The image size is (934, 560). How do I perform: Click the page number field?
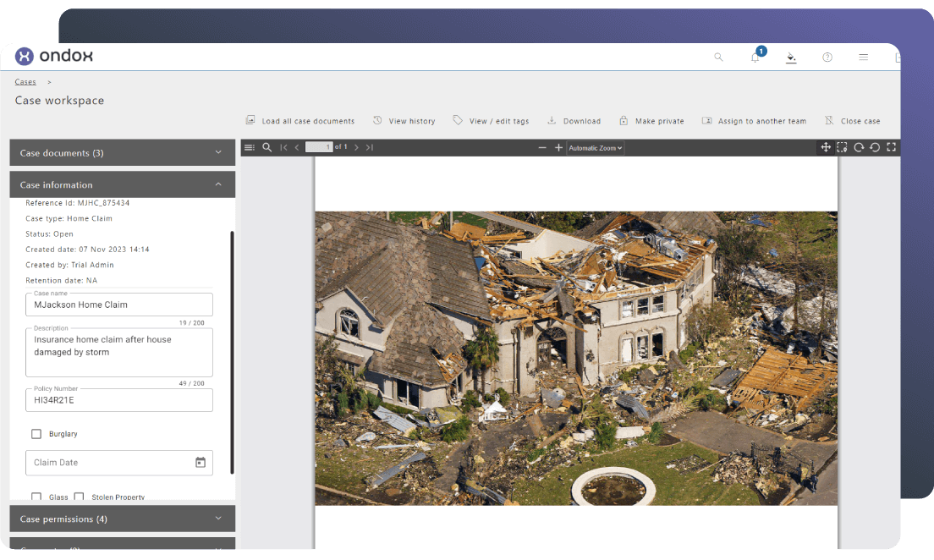pos(319,147)
